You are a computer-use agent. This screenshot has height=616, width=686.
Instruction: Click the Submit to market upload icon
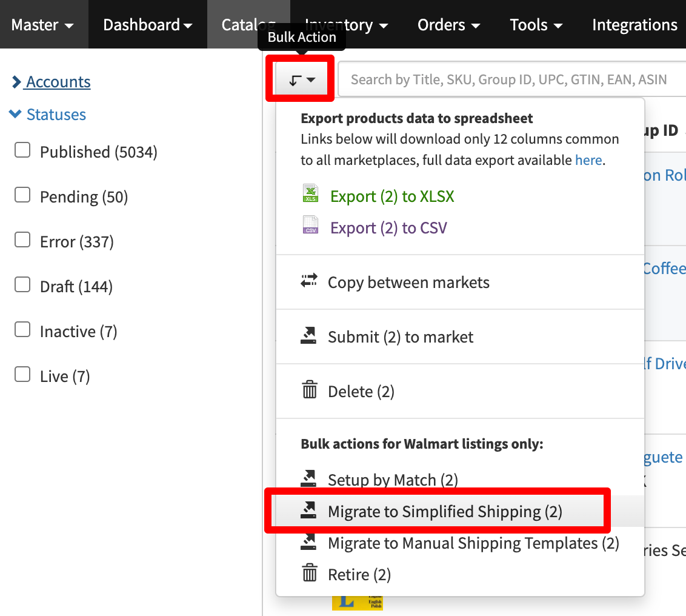309,336
